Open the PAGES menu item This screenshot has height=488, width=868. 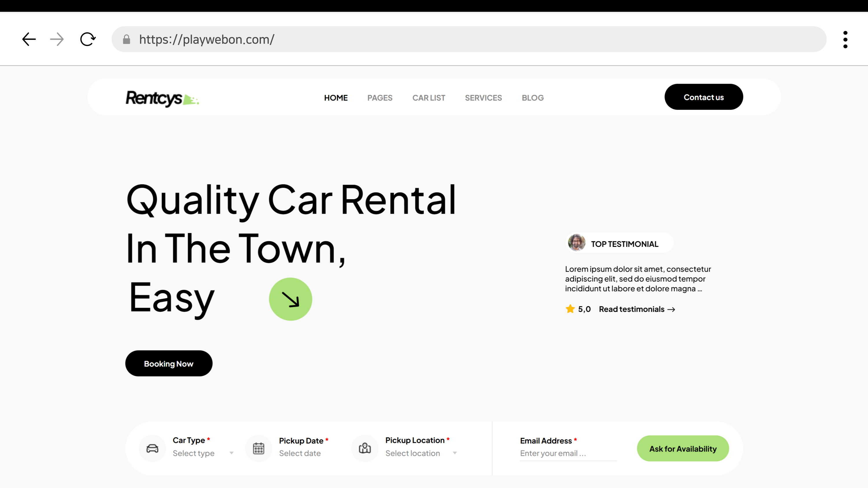pos(380,98)
